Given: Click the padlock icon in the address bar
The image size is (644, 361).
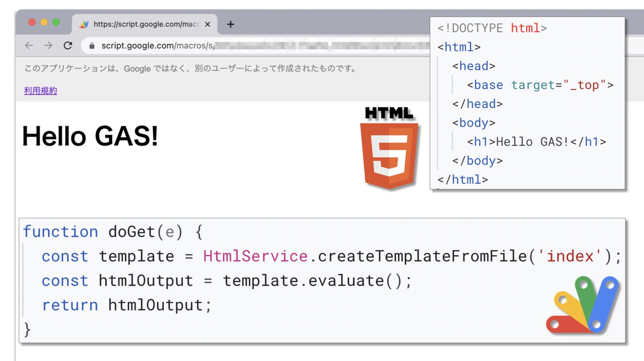Looking at the screenshot, I should tap(92, 46).
